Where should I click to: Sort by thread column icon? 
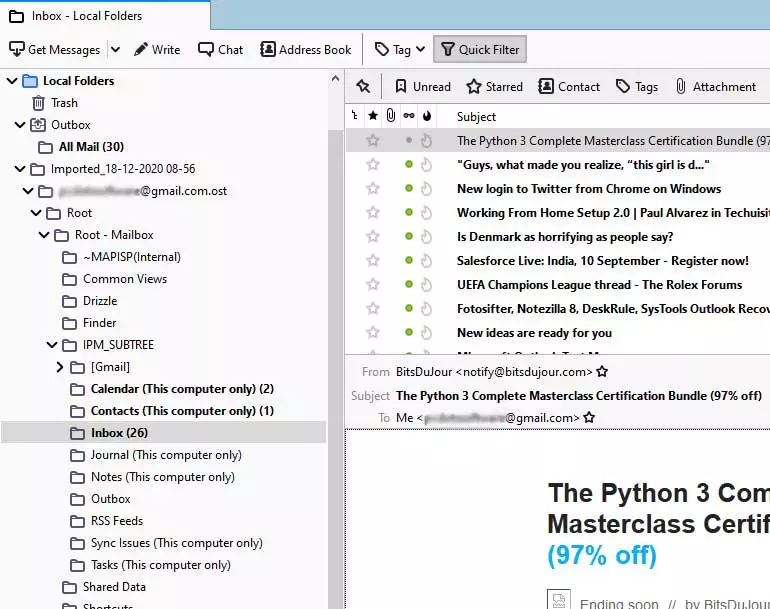[355, 116]
